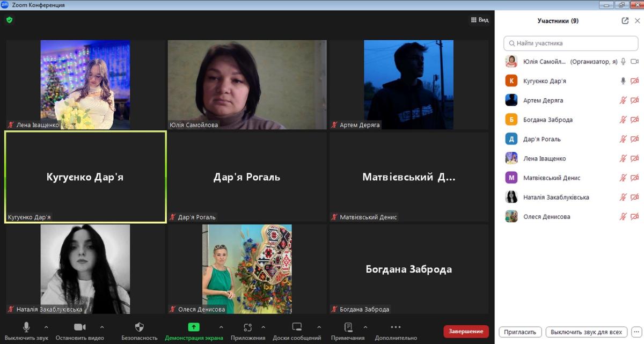Toggle Кугуєнко Дар'я microphone in participant list
Image resolution: width=644 pixels, height=344 pixels.
click(623, 81)
